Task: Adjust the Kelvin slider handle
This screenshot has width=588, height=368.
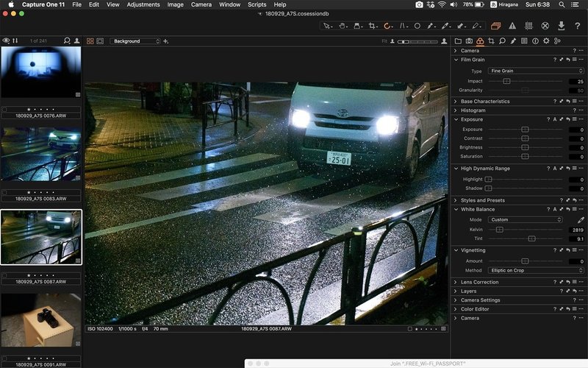Action: pyautogui.click(x=500, y=230)
